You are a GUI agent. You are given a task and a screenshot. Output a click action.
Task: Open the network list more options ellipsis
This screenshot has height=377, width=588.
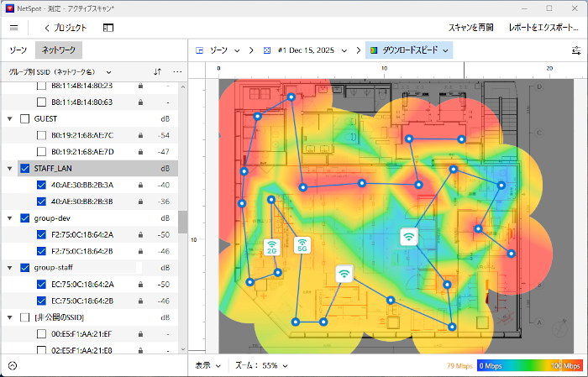[x=177, y=72]
